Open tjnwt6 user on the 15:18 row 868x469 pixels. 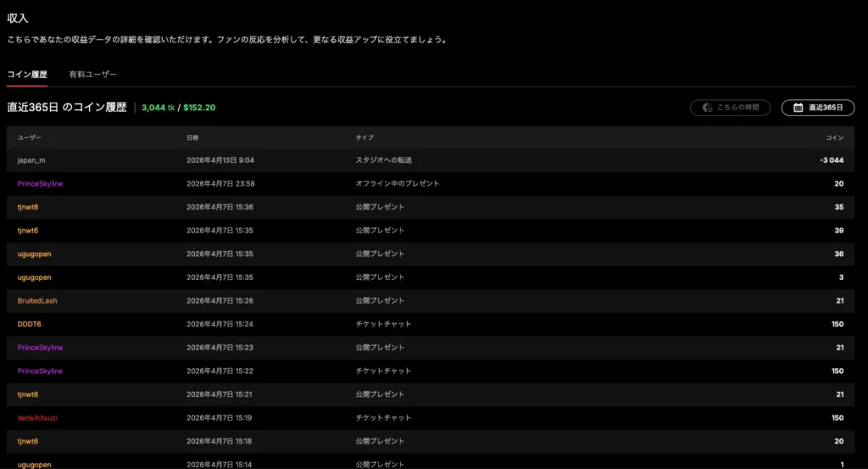28,441
